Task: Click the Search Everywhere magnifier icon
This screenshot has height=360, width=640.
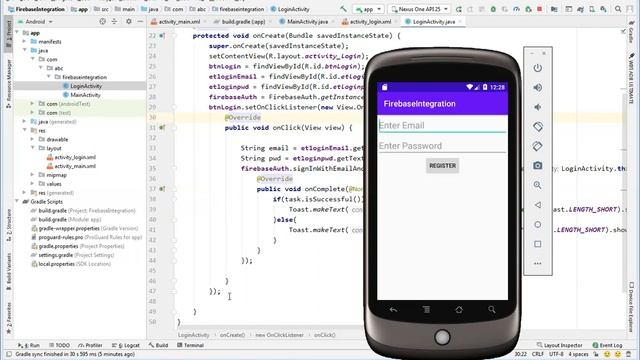Action: pyautogui.click(x=618, y=9)
